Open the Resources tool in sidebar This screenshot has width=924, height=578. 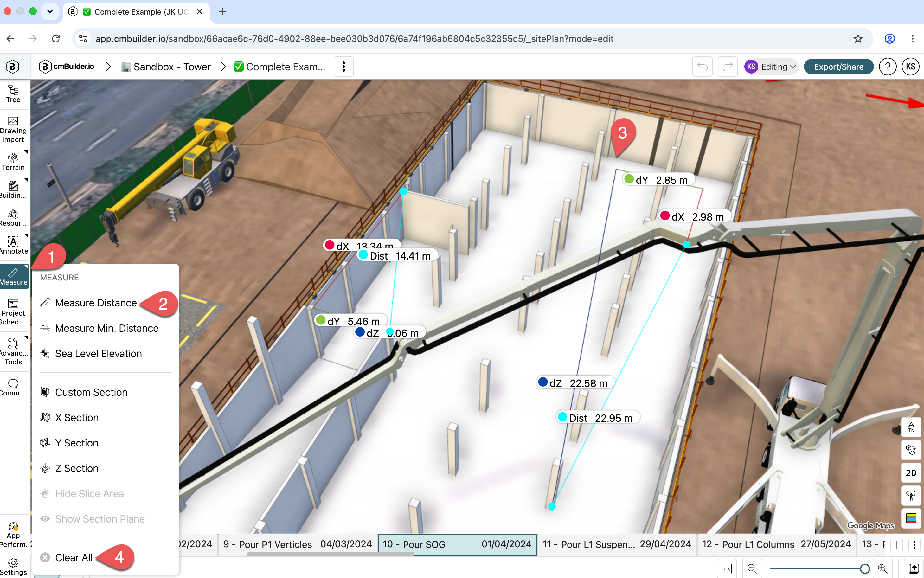[x=13, y=217]
